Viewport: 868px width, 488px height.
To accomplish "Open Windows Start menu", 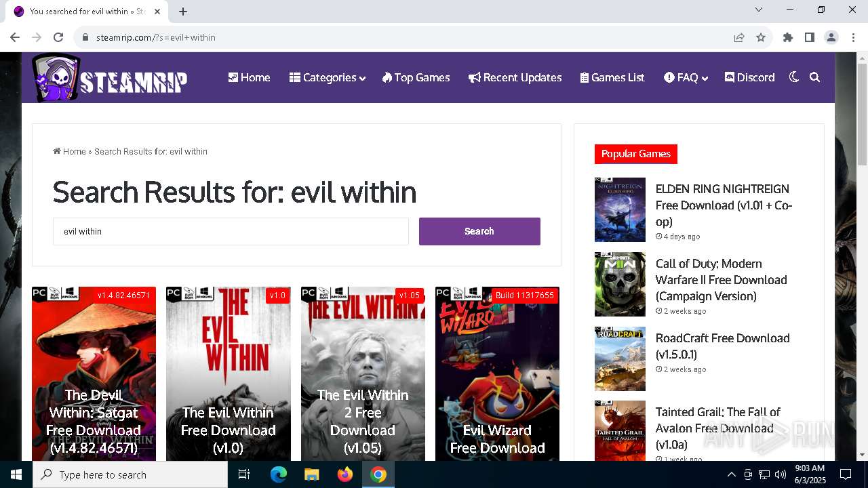I will pyautogui.click(x=16, y=474).
